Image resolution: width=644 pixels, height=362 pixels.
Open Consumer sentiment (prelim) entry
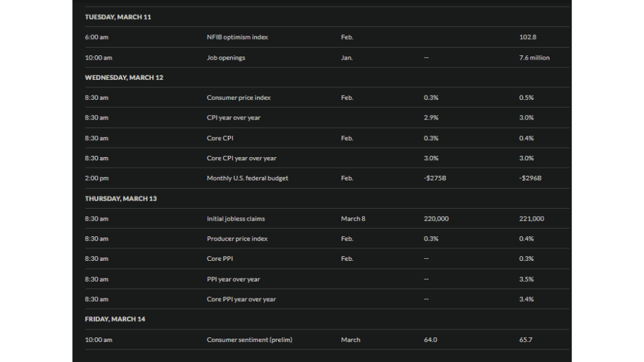[x=249, y=340]
